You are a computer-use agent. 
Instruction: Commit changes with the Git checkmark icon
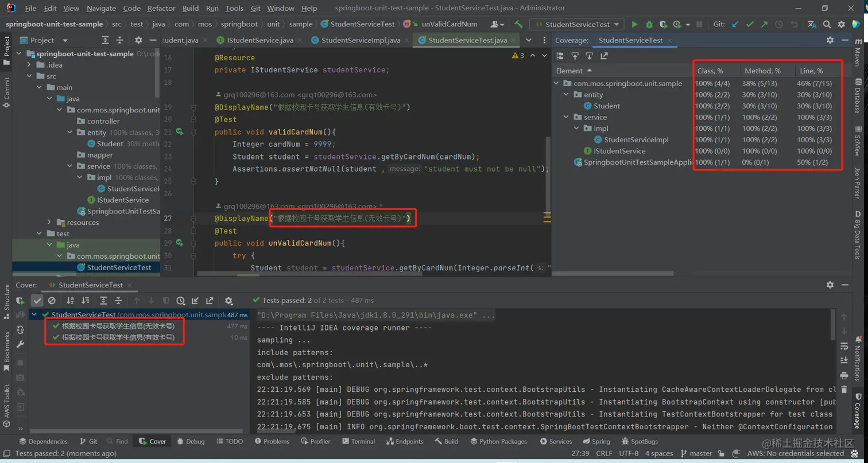750,25
